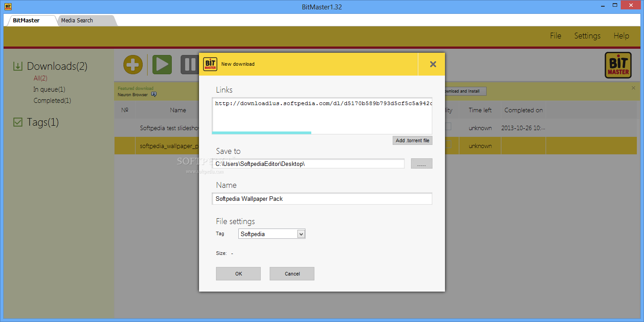Open the Help menu

pos(621,36)
